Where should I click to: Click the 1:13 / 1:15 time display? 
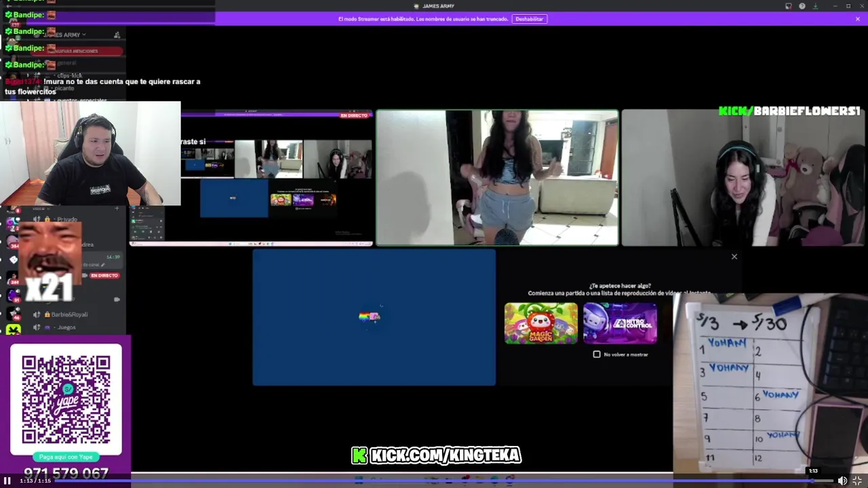click(x=35, y=481)
